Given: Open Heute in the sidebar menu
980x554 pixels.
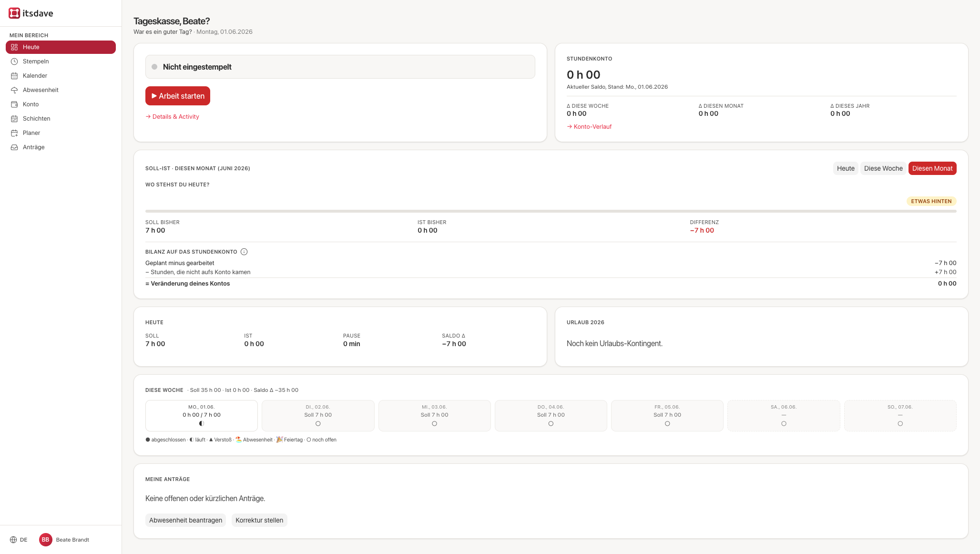Looking at the screenshot, I should tap(61, 47).
